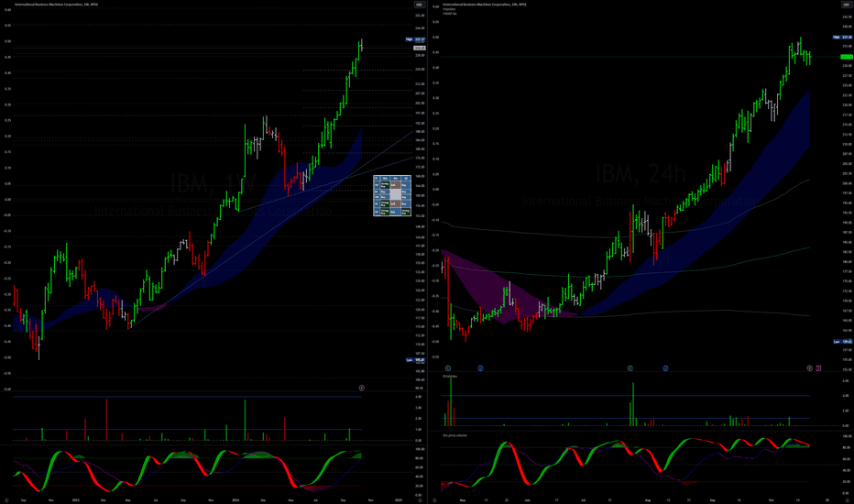Click the purple event marker on the weekly chart

(x=362, y=388)
